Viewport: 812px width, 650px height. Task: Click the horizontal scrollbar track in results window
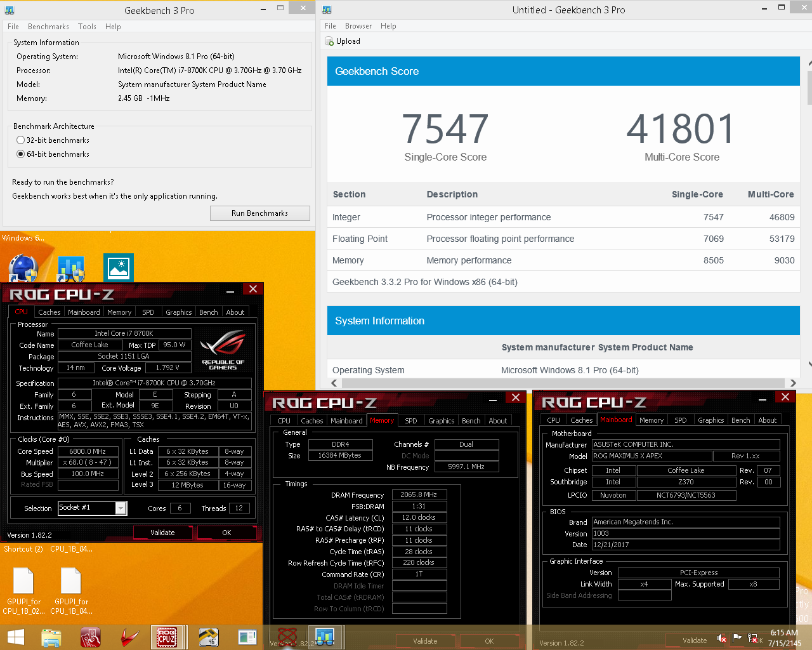pos(564,383)
